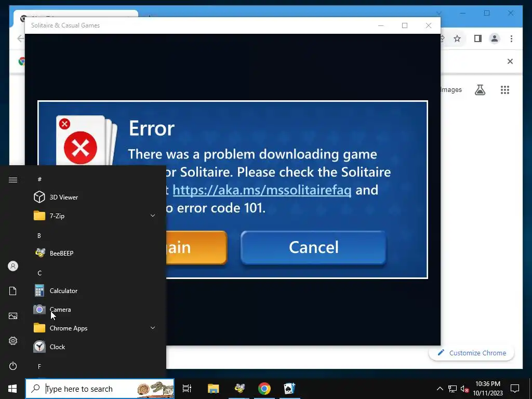Open Task View on the taskbar
The width and height of the screenshot is (532, 399).
coord(187,389)
